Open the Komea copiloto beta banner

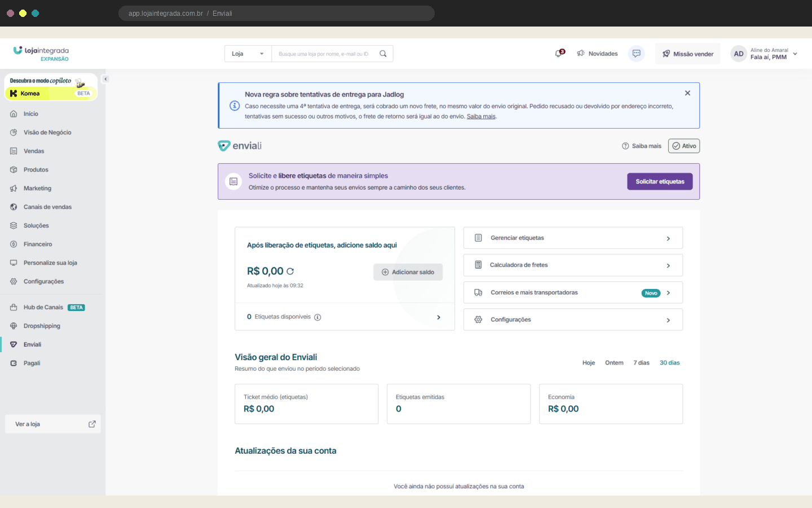coord(51,87)
